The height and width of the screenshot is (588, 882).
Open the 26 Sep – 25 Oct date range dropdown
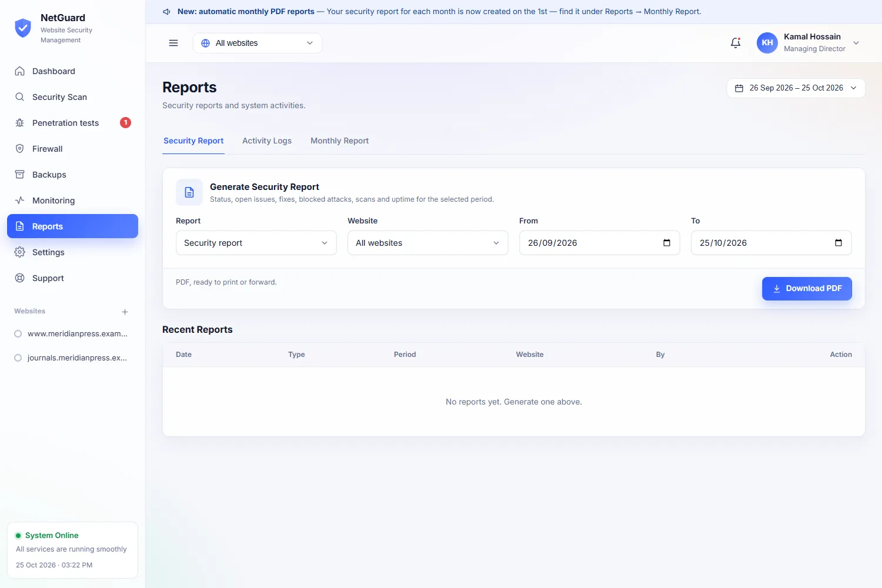pos(796,88)
